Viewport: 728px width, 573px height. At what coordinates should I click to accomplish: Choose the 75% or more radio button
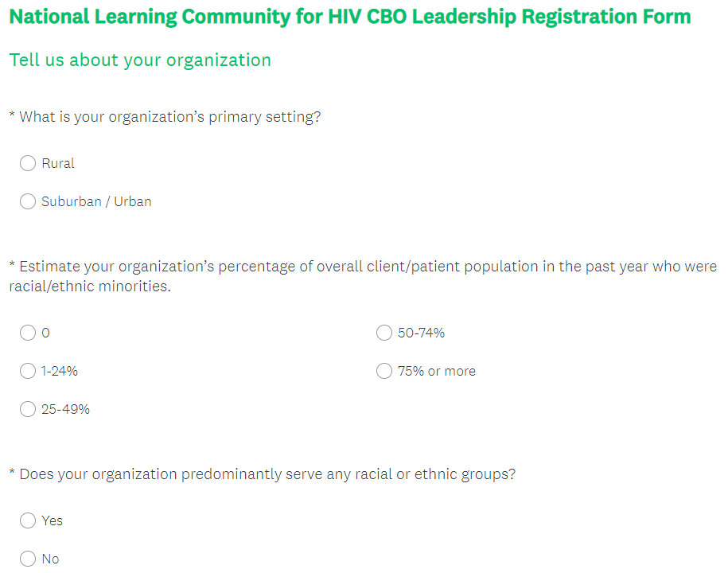click(384, 371)
